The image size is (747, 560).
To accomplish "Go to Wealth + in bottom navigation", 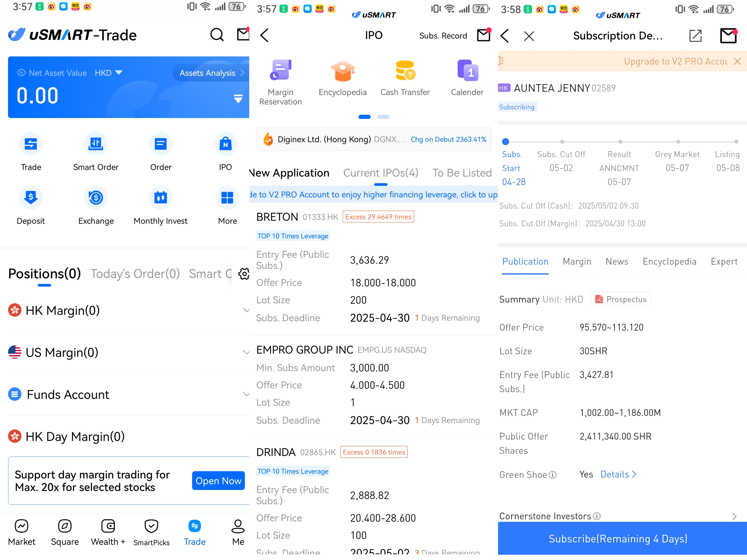I will [108, 533].
